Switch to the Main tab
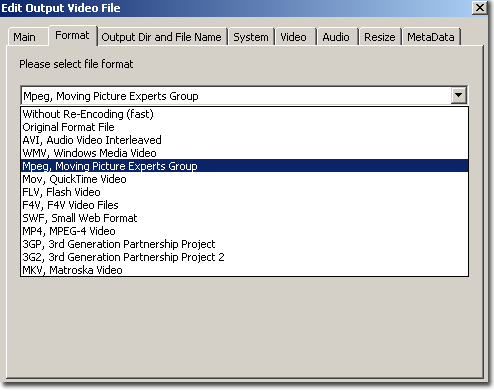Image resolution: width=494 pixels, height=391 pixels. point(27,37)
